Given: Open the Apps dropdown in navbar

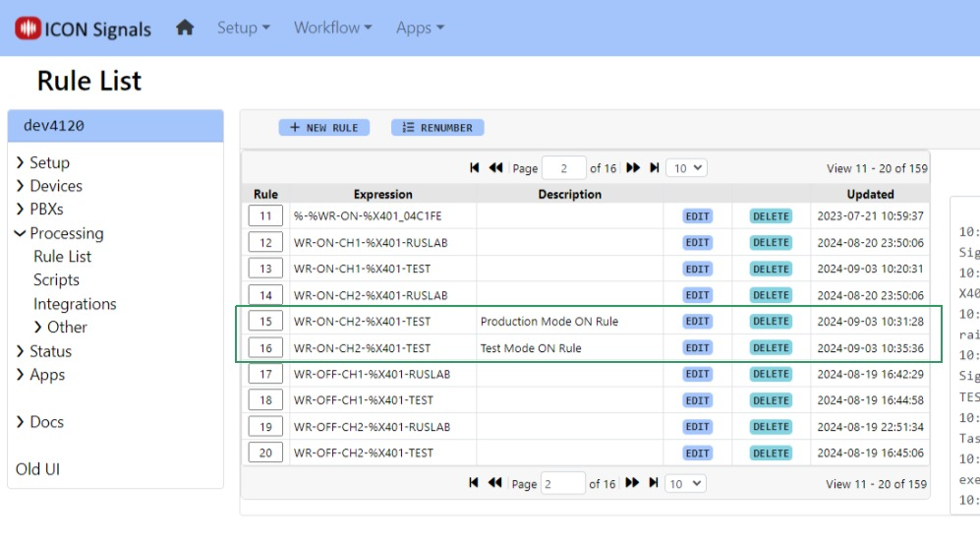Looking at the screenshot, I should (x=420, y=28).
